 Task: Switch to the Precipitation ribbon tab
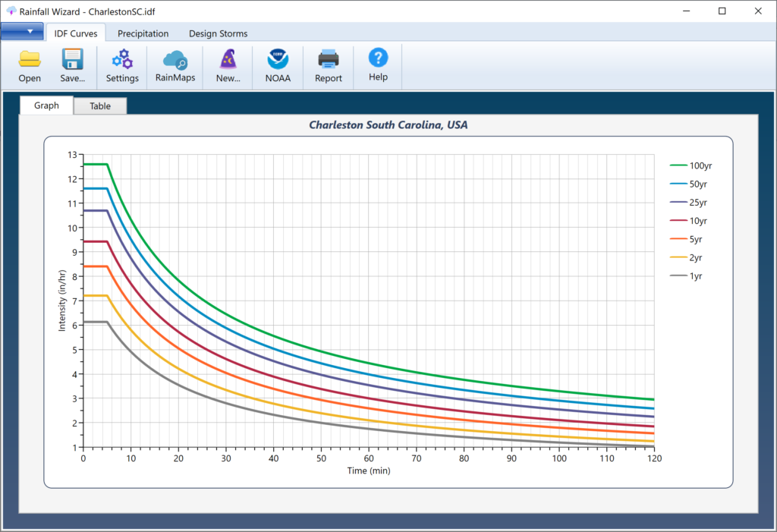coord(143,33)
